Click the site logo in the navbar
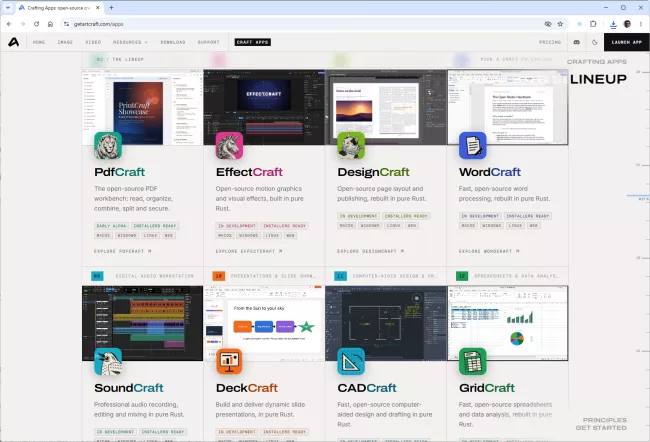The width and height of the screenshot is (650, 442). tap(14, 42)
